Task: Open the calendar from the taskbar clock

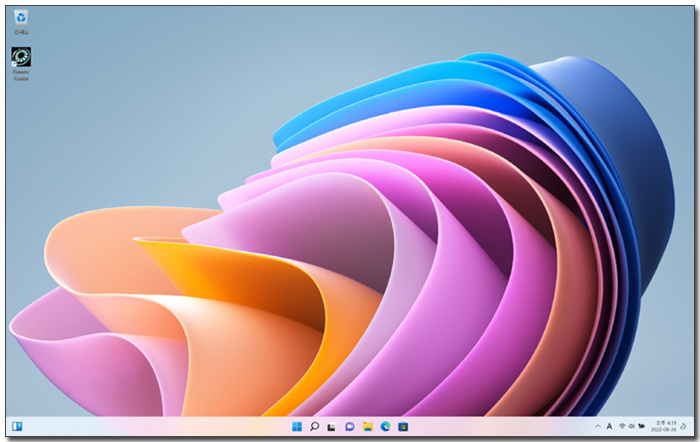Action: point(664,427)
